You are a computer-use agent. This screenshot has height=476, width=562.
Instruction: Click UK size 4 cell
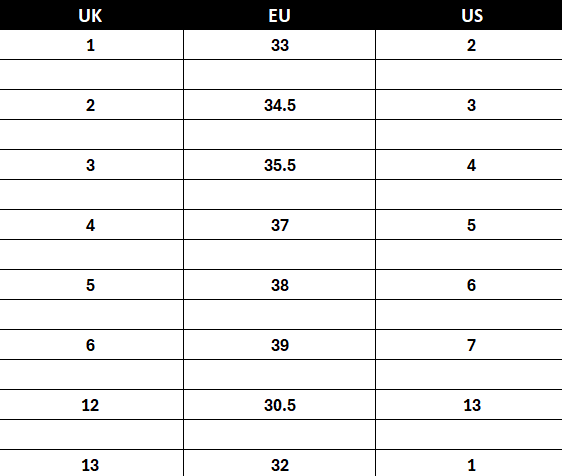(x=90, y=225)
